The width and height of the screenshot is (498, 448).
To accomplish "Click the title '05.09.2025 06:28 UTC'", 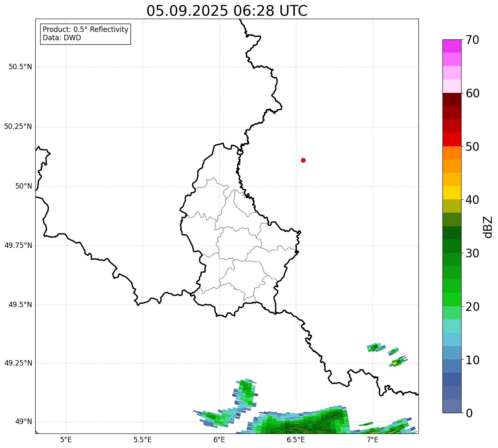I will tap(227, 11).
